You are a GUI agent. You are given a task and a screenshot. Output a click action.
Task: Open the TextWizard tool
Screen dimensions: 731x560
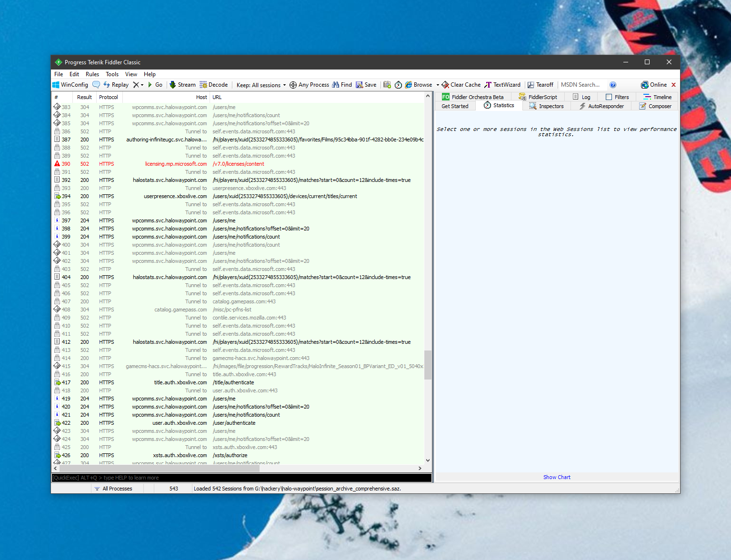point(502,85)
